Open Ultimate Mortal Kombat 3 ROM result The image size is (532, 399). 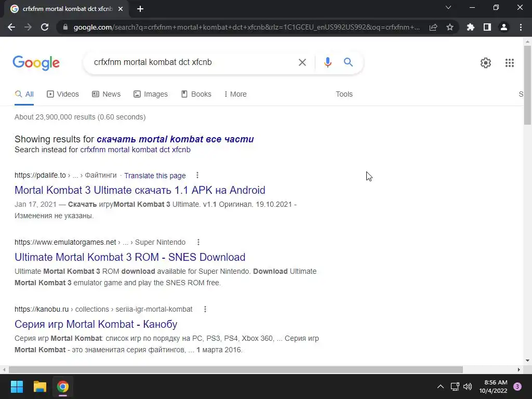(130, 257)
